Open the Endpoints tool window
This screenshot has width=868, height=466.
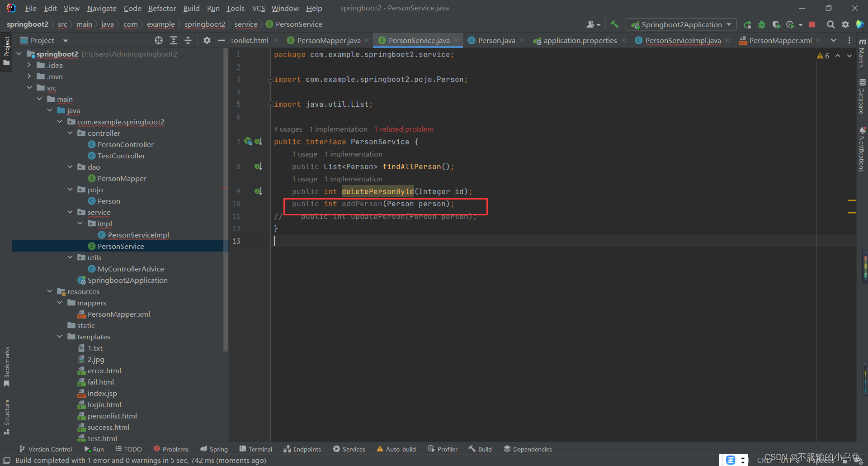click(302, 449)
